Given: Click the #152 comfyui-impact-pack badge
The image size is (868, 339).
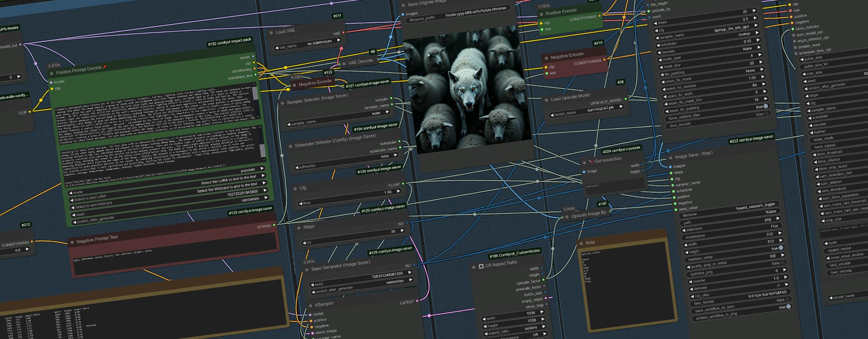Looking at the screenshot, I should coord(229,42).
